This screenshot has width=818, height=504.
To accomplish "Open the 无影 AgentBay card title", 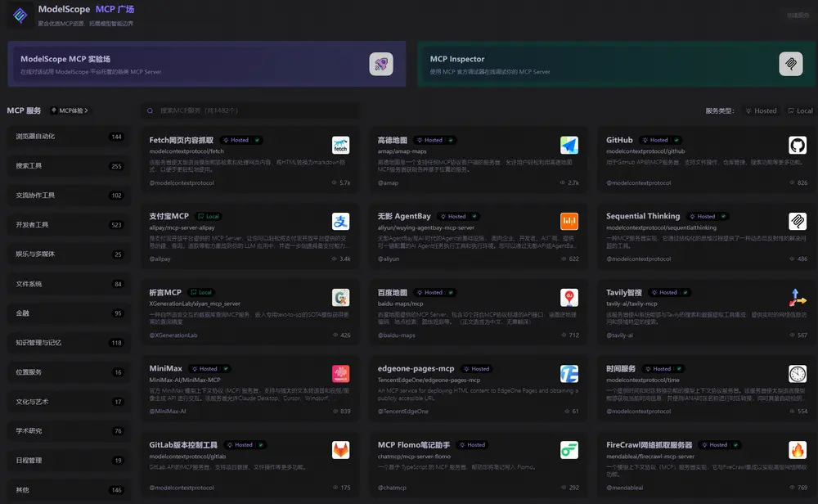I will 404,216.
